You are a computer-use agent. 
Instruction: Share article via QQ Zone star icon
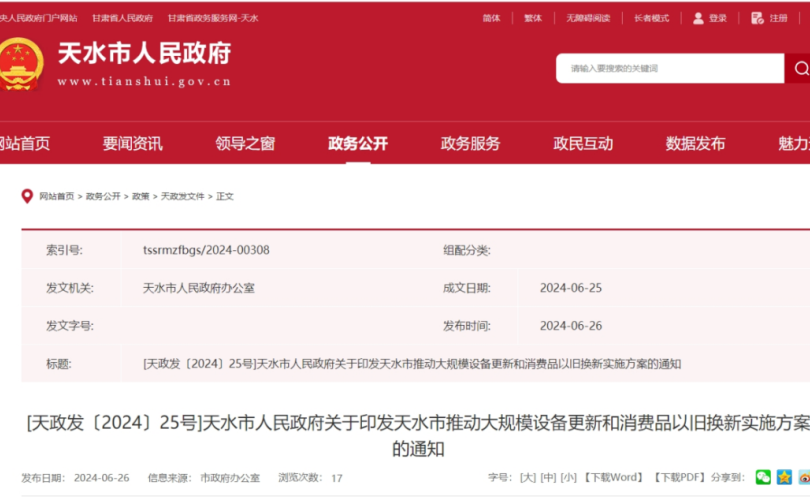(x=784, y=478)
